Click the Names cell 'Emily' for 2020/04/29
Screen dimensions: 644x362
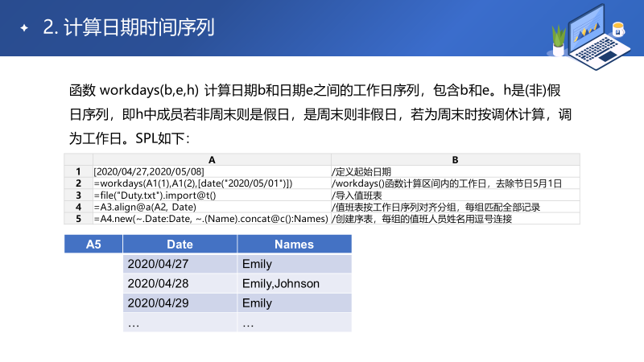click(x=295, y=303)
